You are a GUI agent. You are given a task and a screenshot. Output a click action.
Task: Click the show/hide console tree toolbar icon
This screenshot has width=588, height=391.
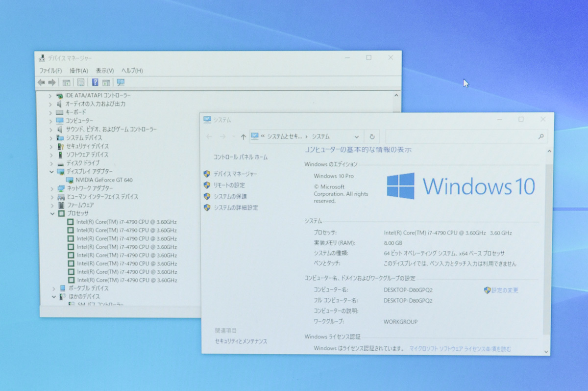[x=66, y=82]
